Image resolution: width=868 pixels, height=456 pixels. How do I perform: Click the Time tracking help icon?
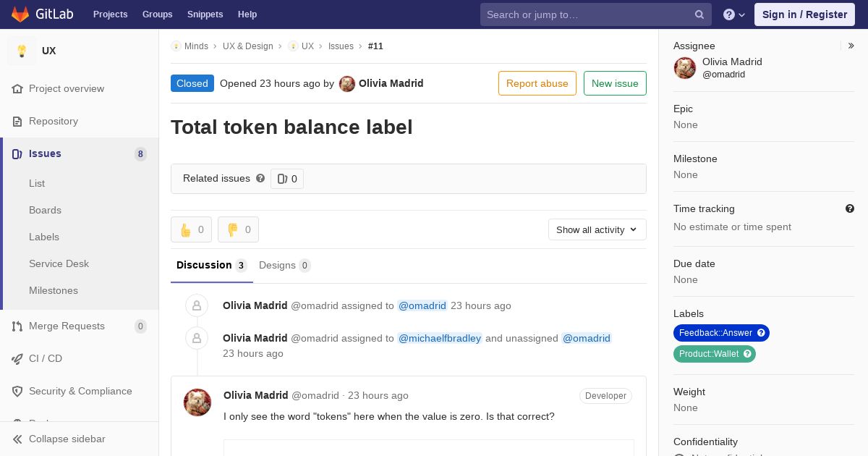coord(850,208)
